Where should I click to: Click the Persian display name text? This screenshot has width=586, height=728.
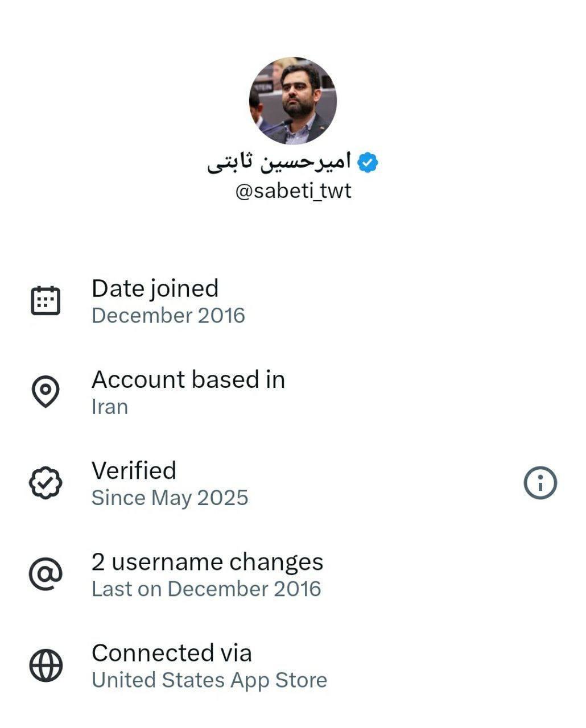pos(279,162)
